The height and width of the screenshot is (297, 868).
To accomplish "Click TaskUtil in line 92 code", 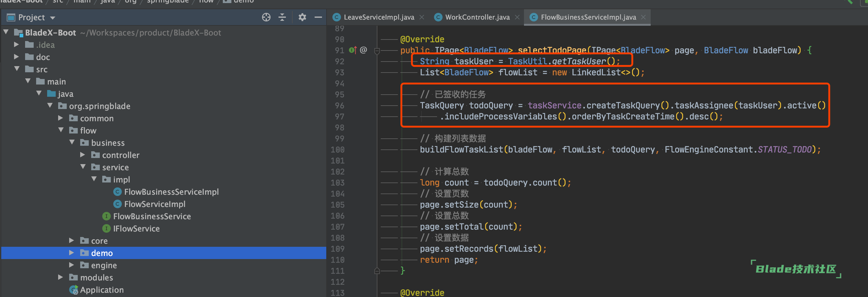I will (527, 61).
